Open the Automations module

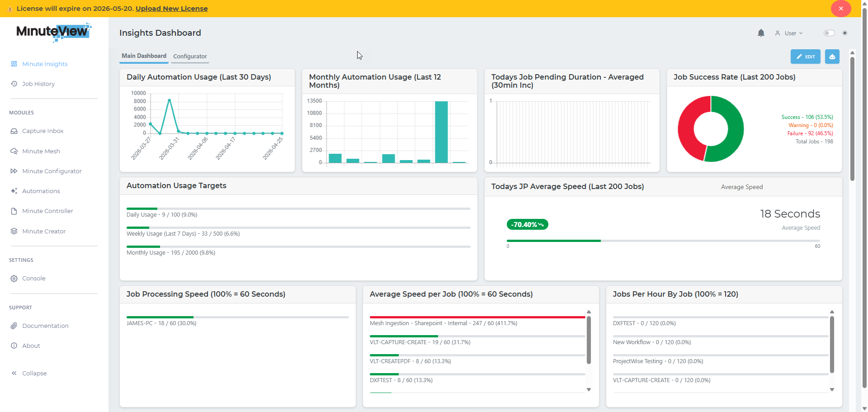tap(41, 191)
